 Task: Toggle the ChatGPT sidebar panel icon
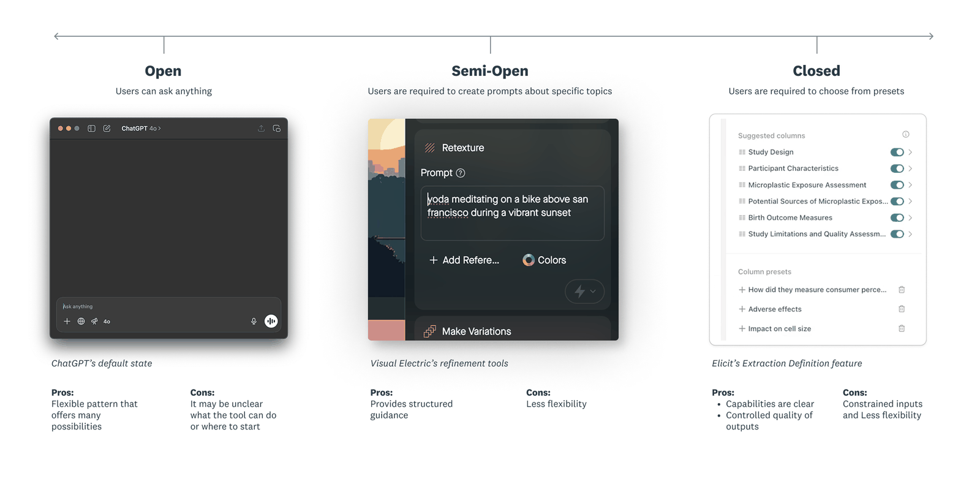[91, 129]
